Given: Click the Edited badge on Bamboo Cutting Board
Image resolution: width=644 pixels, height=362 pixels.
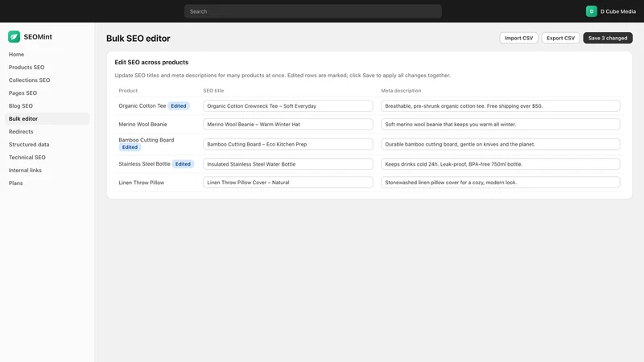Looking at the screenshot, I should point(130,147).
